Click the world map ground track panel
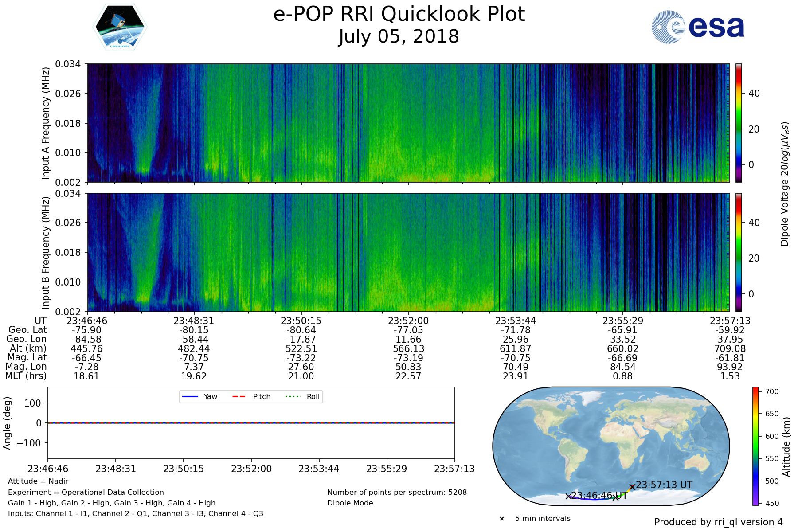 (611, 446)
